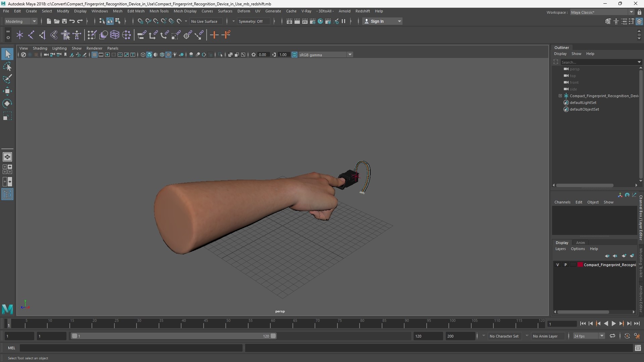Pick the Paint Selection tool
This screenshot has height=362, width=644.
(x=7, y=79)
